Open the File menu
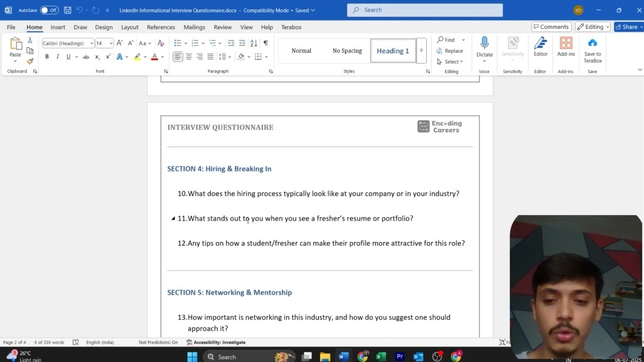The height and width of the screenshot is (362, 644). 11,27
